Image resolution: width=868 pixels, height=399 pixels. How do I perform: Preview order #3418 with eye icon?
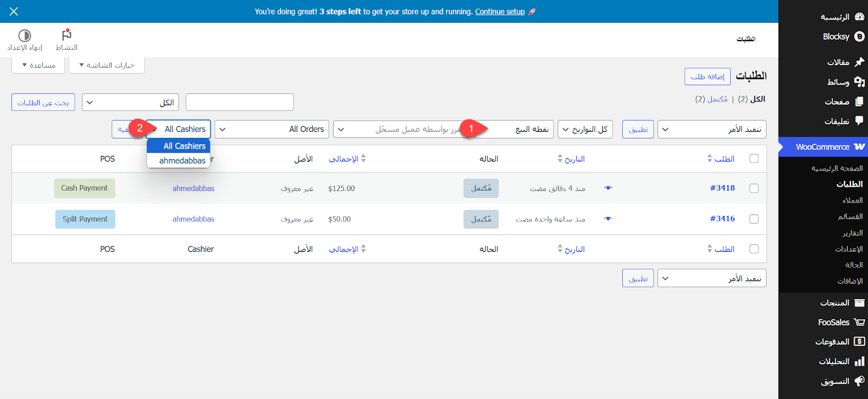point(608,188)
